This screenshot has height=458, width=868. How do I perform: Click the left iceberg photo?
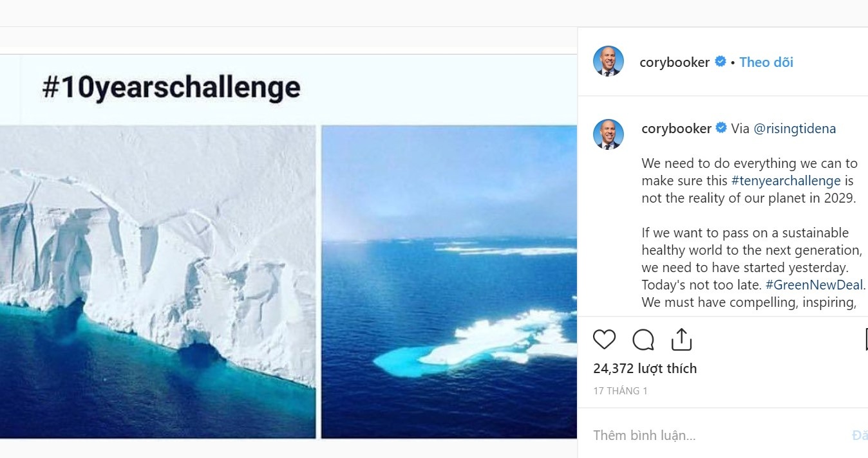(158, 282)
